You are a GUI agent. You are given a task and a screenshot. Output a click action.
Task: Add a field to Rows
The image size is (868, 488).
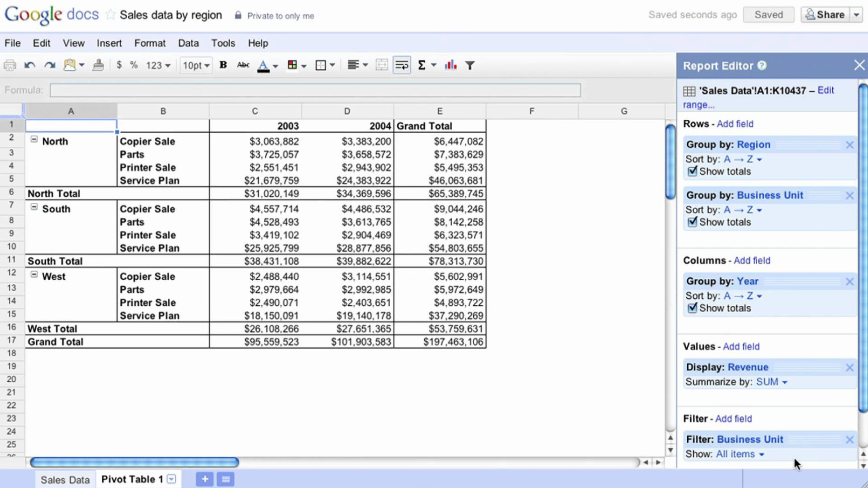click(x=735, y=124)
